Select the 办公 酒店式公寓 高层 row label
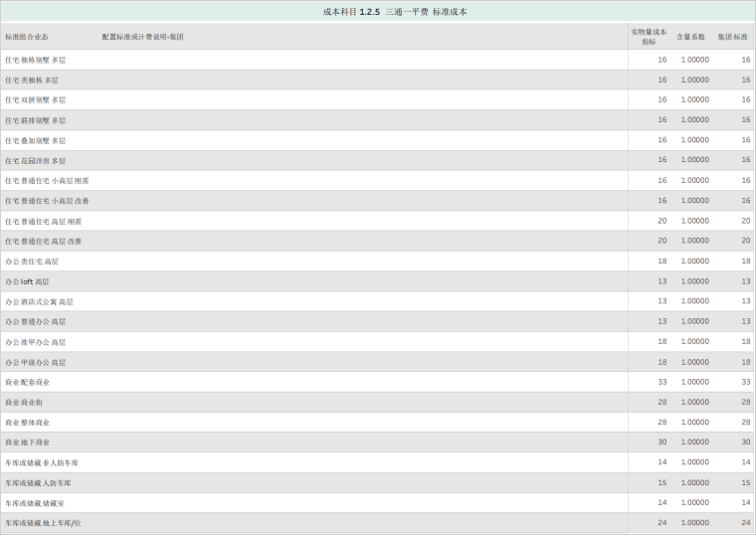 [x=39, y=302]
